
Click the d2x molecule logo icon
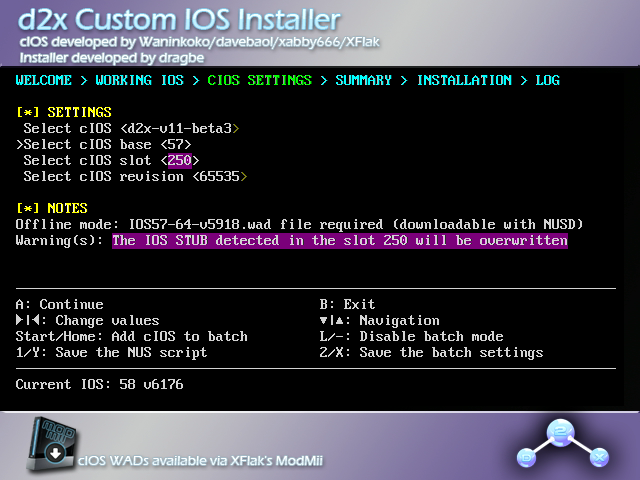coord(562,444)
